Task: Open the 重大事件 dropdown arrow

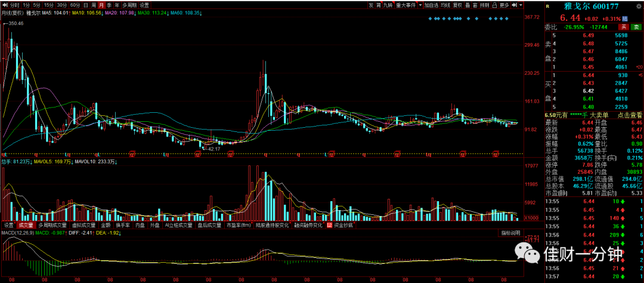Action: click(420, 5)
